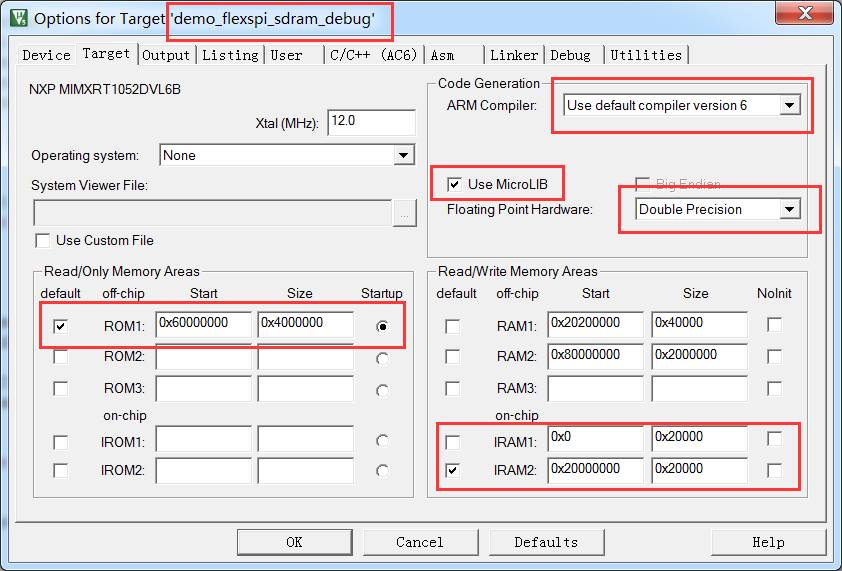Image resolution: width=842 pixels, height=571 pixels.
Task: Select the ROM2 Startup radio button
Action: pyautogui.click(x=382, y=358)
